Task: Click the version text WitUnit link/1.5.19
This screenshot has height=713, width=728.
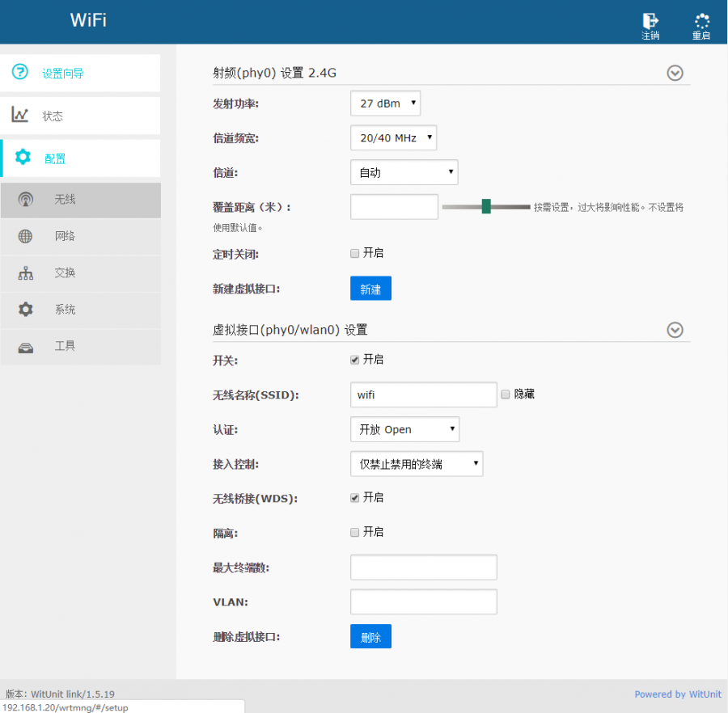Action: (x=73, y=694)
